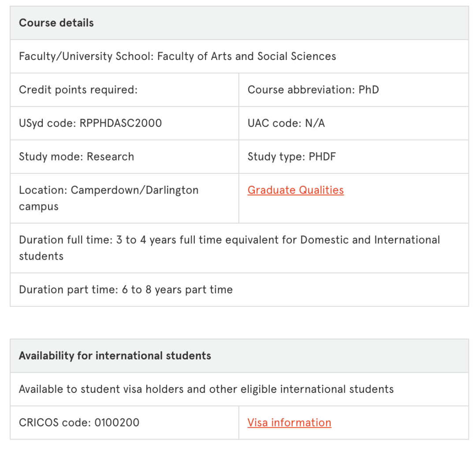The image size is (476, 452).
Task: Click the Study type label
Action: (274, 157)
